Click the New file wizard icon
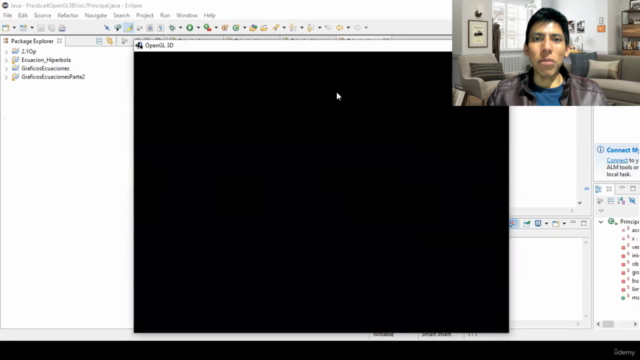 (6, 28)
